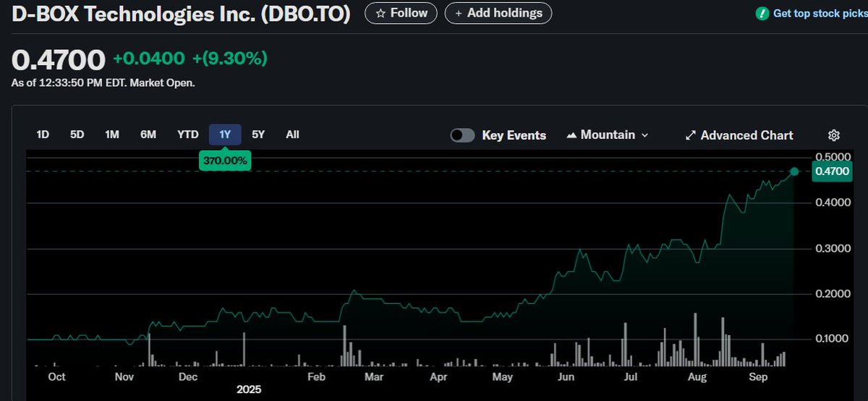
Task: Click the Aug label on time axis
Action: point(697,377)
